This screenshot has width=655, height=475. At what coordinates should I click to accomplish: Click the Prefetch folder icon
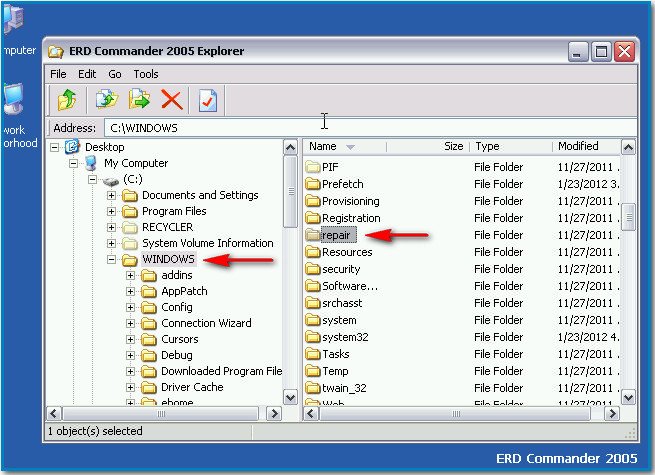[x=312, y=184]
